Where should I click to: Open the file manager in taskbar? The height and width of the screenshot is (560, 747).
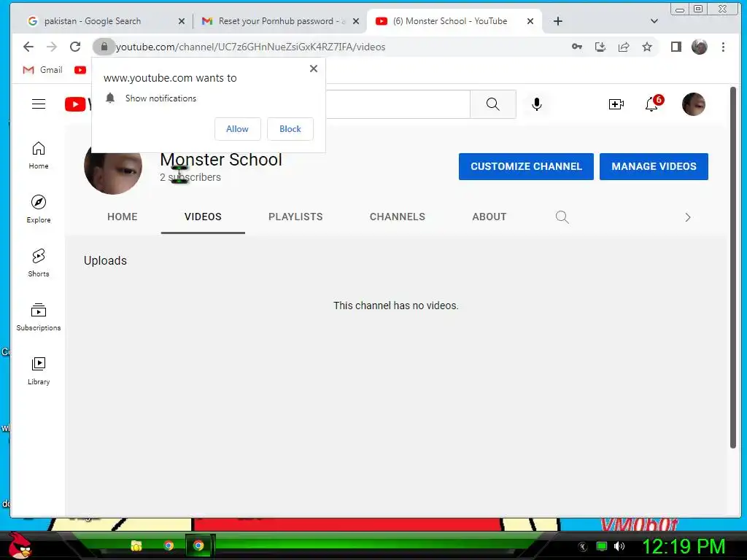(136, 545)
